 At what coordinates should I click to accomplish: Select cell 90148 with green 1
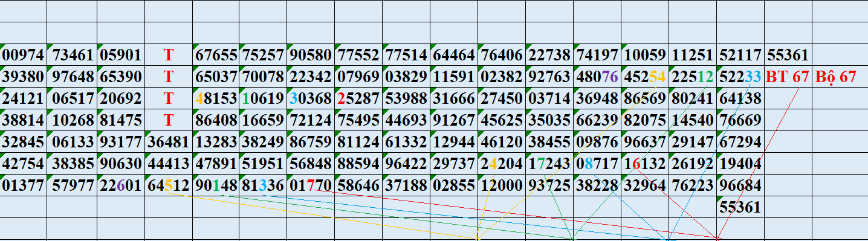(216, 185)
